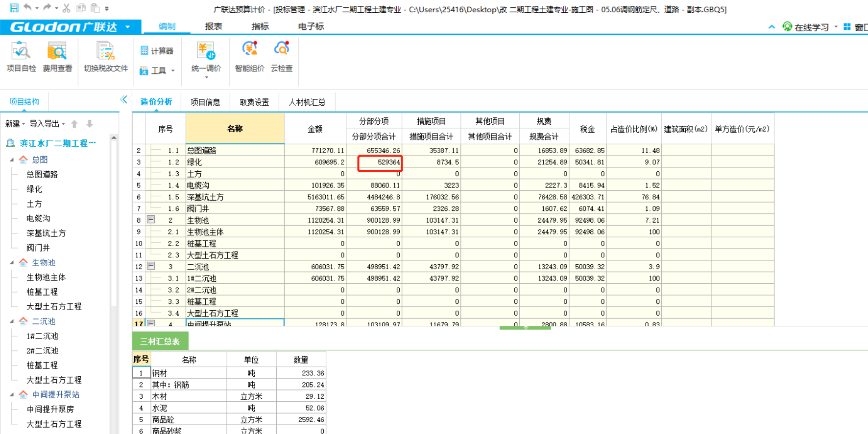
Task: Undo the last action
Action: pyautogui.click(x=27, y=8)
